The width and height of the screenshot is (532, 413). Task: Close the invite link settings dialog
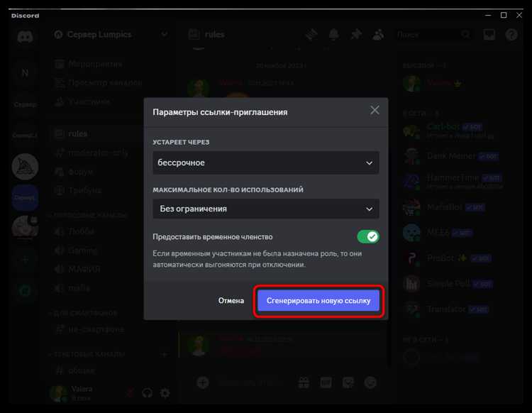tap(375, 110)
